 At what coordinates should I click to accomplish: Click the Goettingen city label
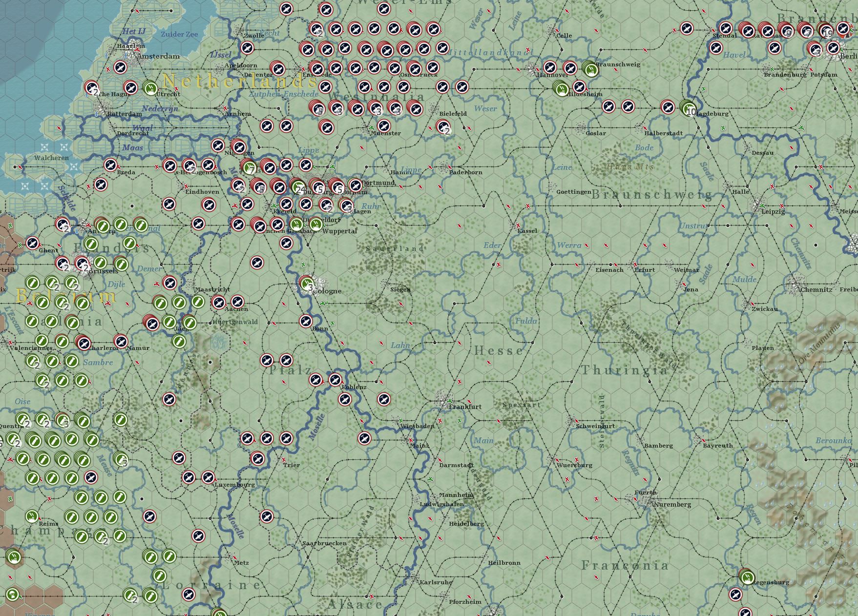click(574, 192)
